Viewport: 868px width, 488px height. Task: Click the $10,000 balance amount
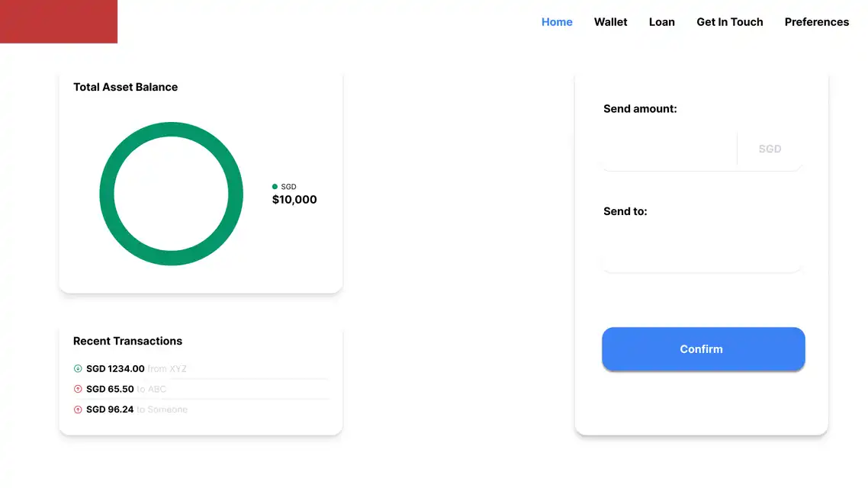[294, 200]
